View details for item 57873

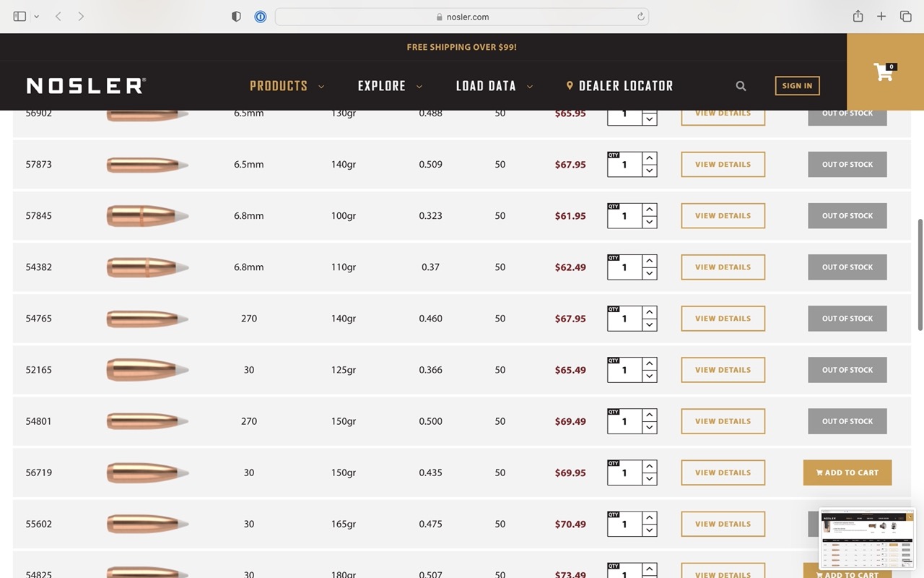tap(723, 165)
